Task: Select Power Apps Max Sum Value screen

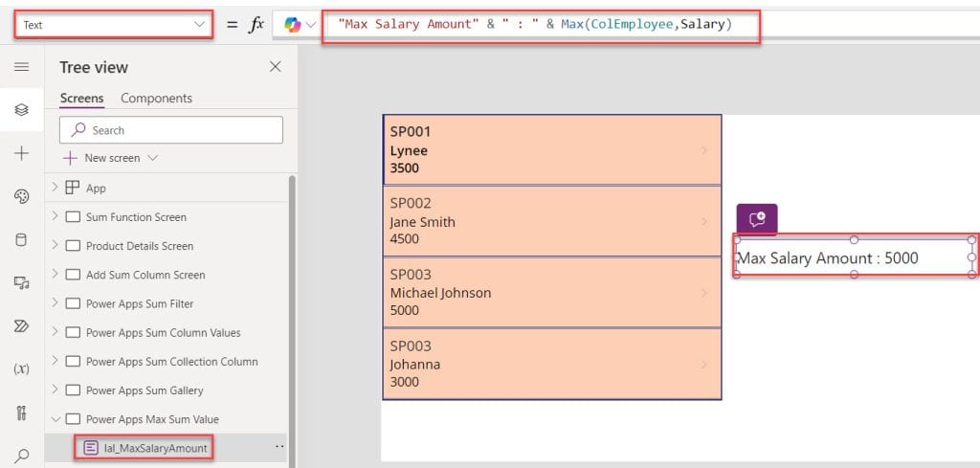Action: coord(152,418)
